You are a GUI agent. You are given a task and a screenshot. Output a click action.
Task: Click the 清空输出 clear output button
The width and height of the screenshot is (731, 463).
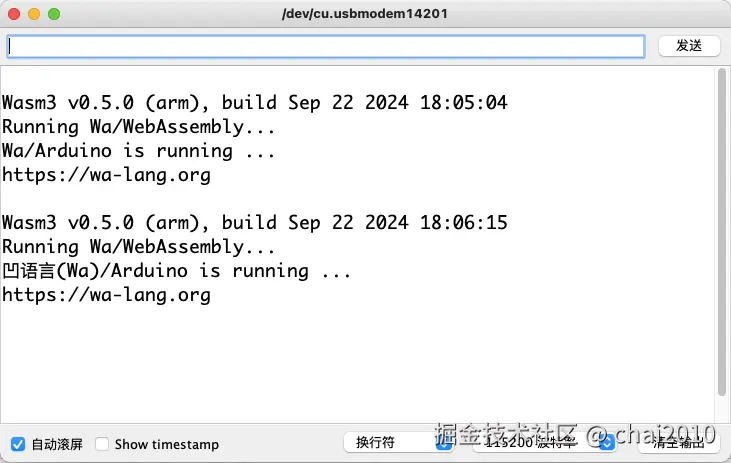[x=679, y=443]
